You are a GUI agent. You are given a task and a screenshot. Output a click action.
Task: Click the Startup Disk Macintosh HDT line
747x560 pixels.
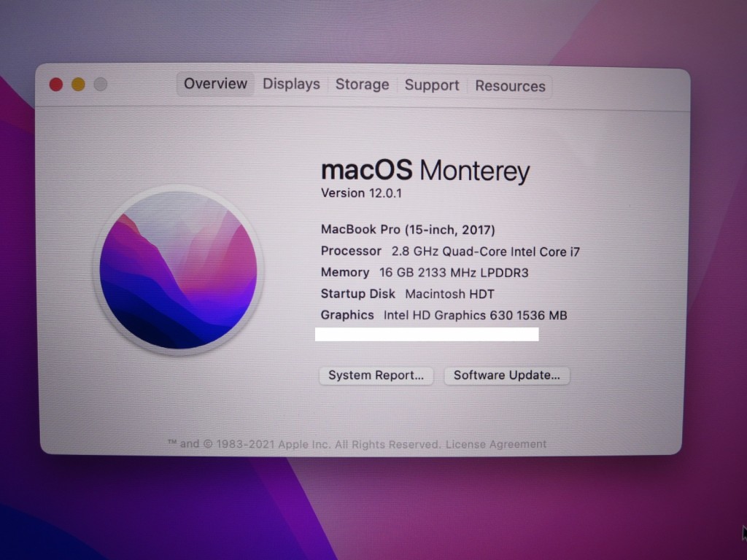point(407,294)
